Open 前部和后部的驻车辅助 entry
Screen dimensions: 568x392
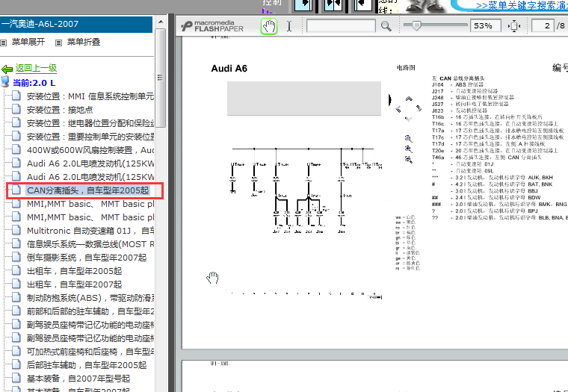[x=90, y=311]
